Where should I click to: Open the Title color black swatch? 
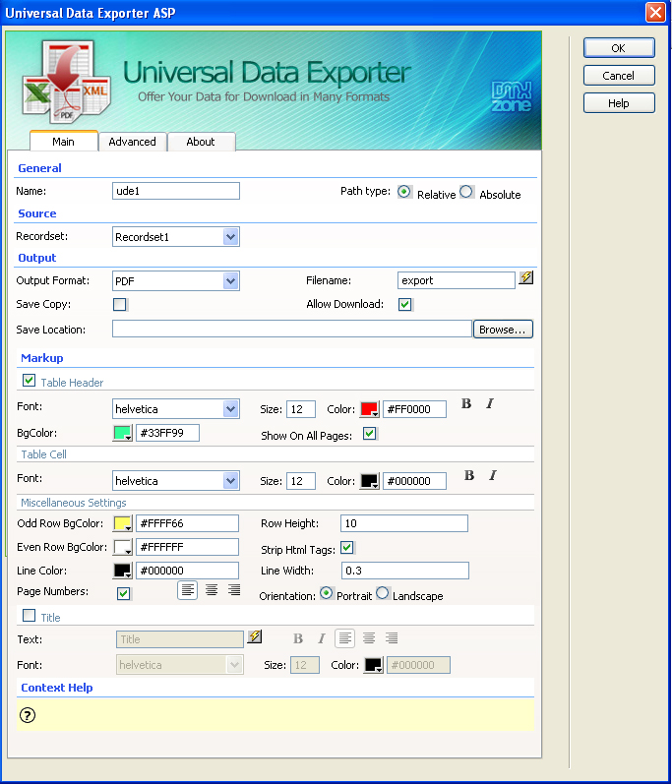(x=374, y=665)
